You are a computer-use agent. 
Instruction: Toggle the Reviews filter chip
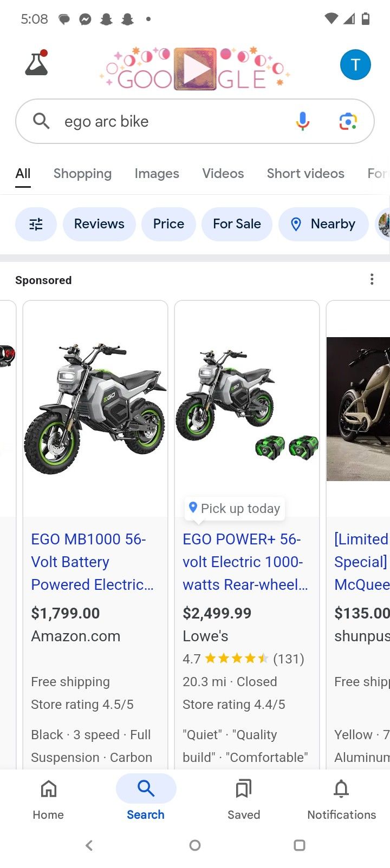tap(99, 224)
